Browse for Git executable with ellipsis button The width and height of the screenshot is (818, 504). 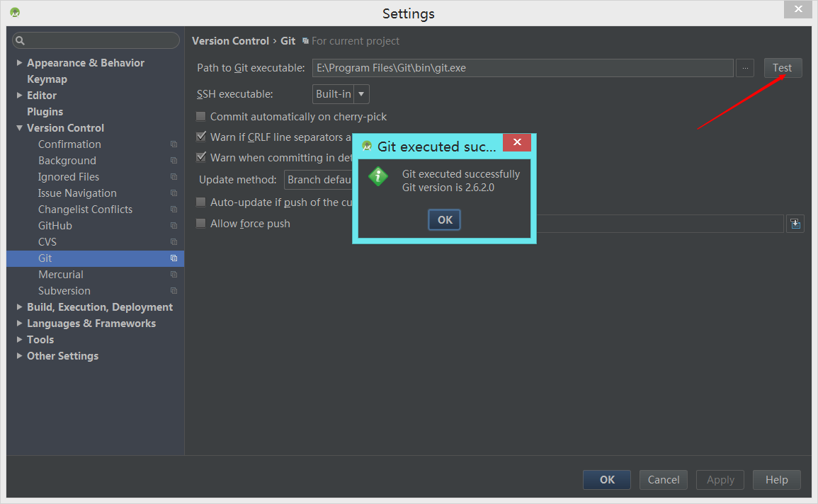click(x=745, y=68)
